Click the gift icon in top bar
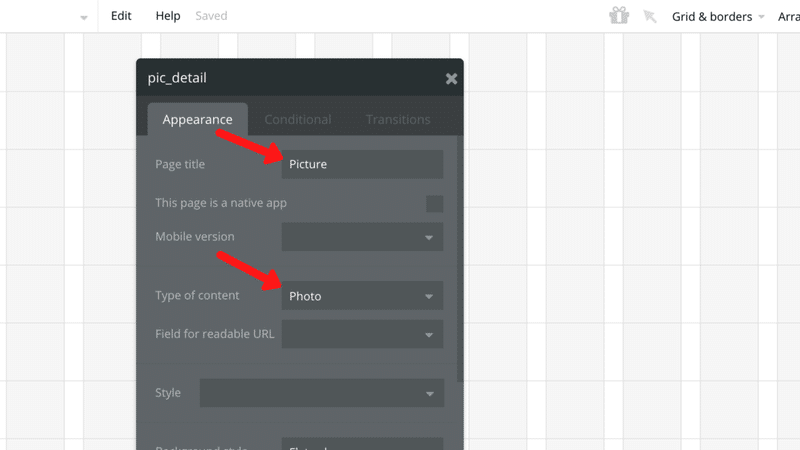 click(x=619, y=16)
